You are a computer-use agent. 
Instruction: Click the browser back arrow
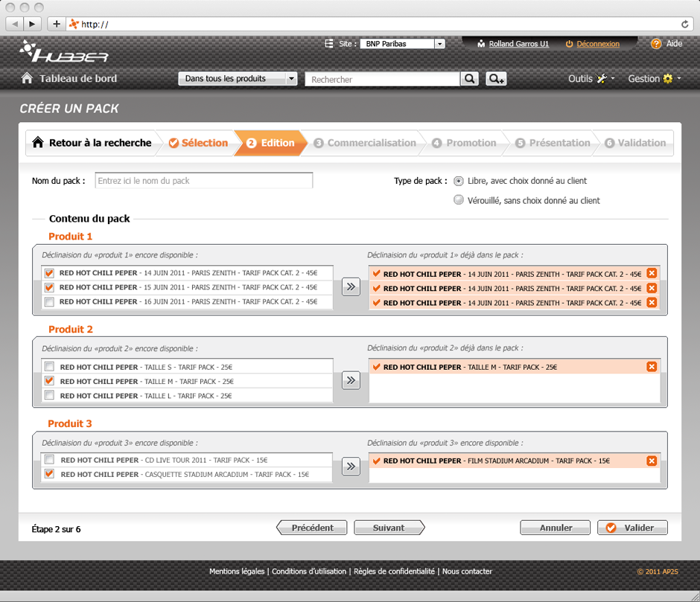15,24
